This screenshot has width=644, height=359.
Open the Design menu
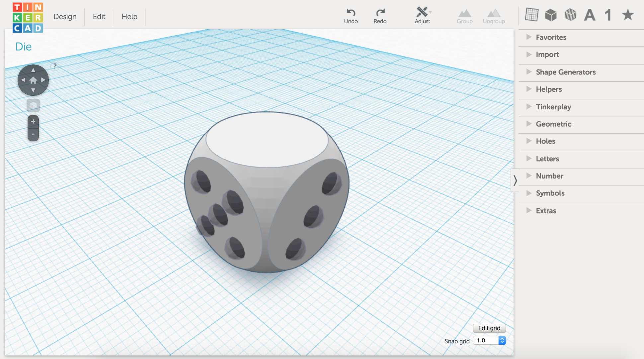click(x=65, y=17)
